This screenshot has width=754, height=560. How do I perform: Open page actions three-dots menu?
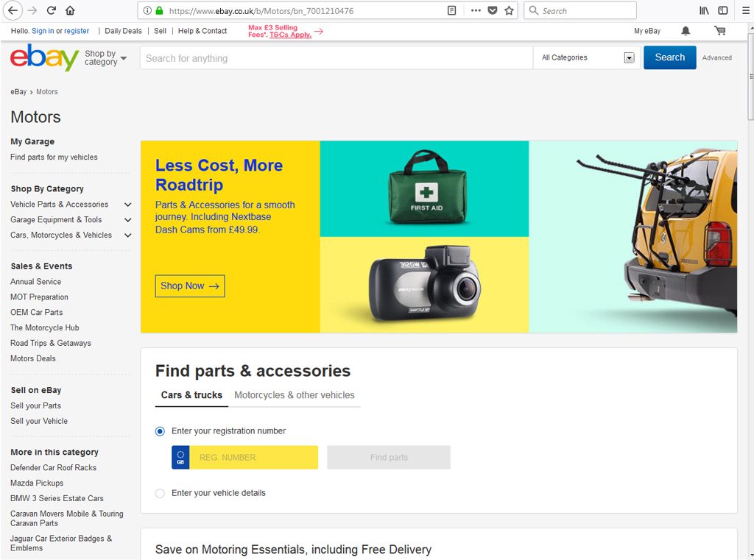(x=476, y=10)
